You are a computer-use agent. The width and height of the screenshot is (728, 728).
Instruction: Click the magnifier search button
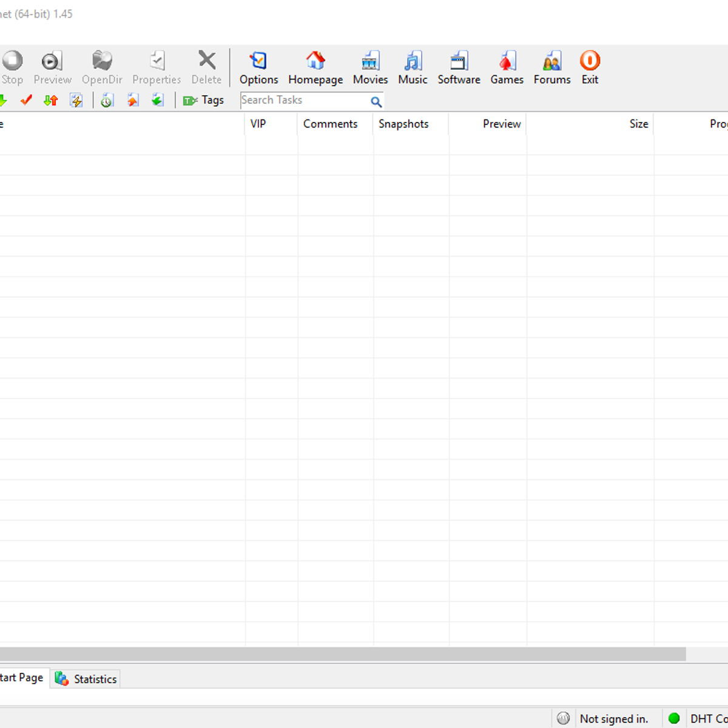[376, 101]
